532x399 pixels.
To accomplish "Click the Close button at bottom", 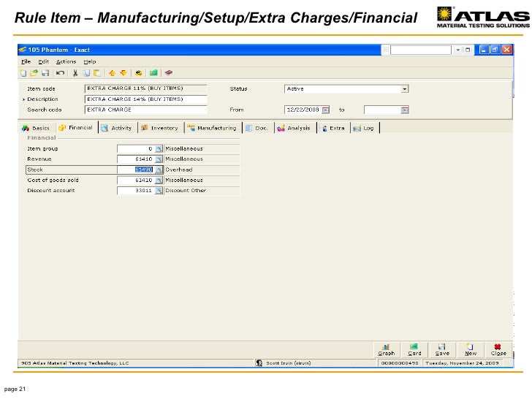I will 498,350.
